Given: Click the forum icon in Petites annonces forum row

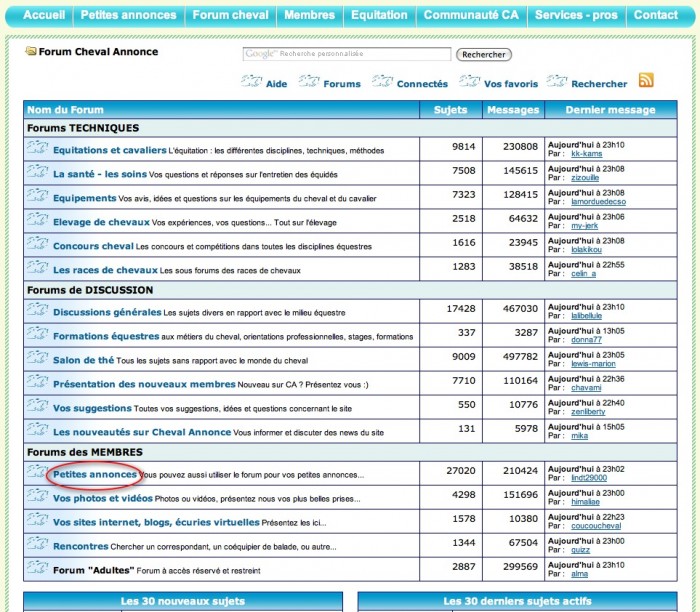Looking at the screenshot, I should [x=37, y=472].
